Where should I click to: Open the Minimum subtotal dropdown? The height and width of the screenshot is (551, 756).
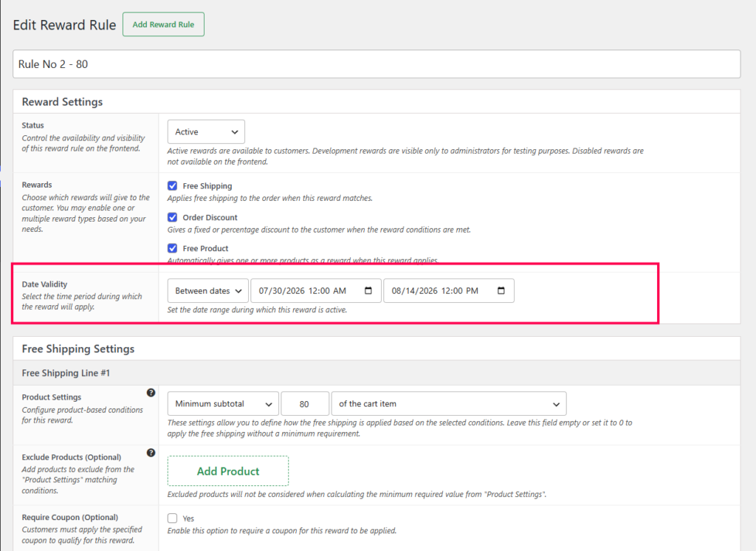pos(223,404)
